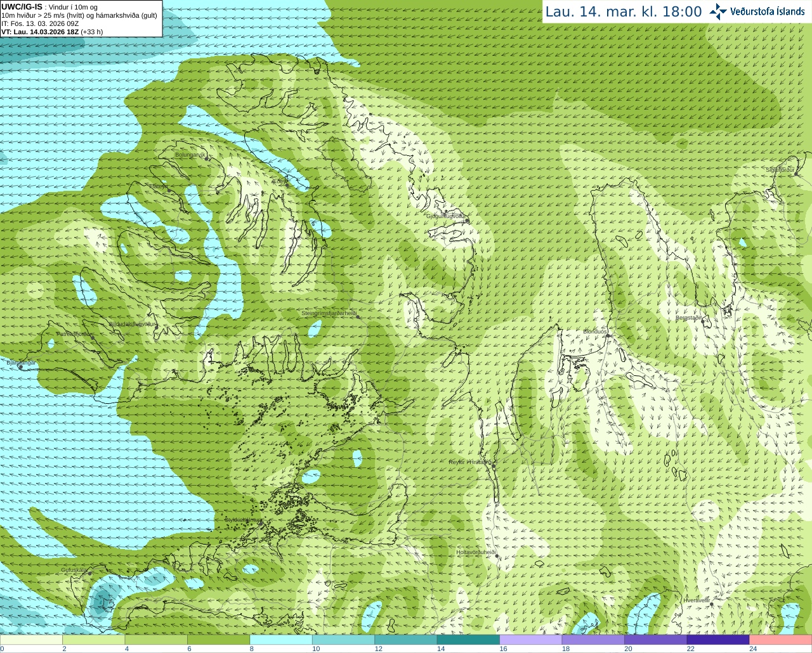Select the 6–8 m/s dark green swatch

[219, 640]
